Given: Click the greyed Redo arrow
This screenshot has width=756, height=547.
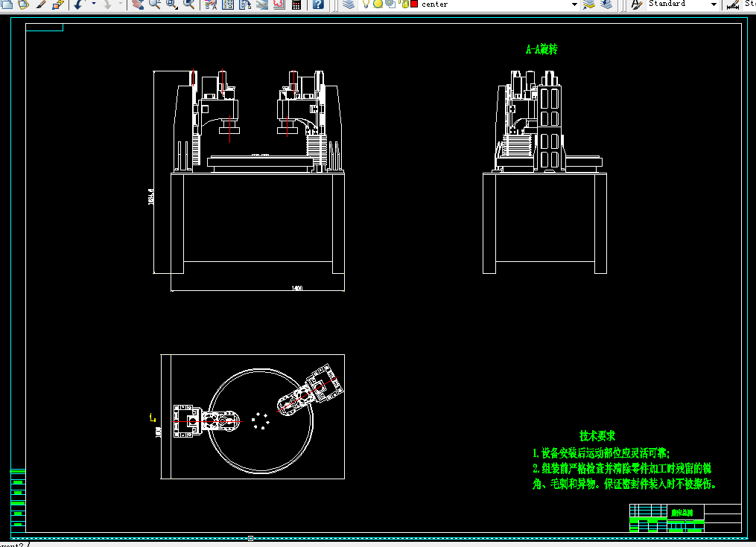Looking at the screenshot, I should pos(107,4).
